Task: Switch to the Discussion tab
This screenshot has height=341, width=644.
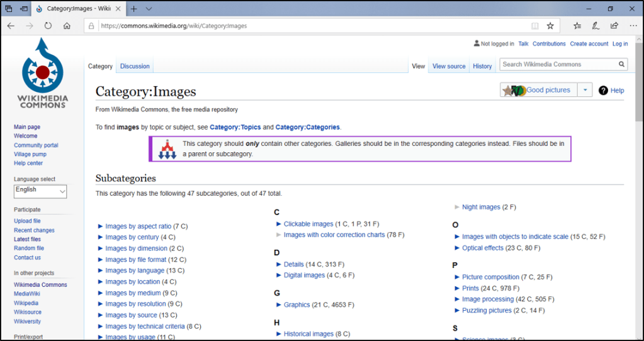Action: [135, 66]
